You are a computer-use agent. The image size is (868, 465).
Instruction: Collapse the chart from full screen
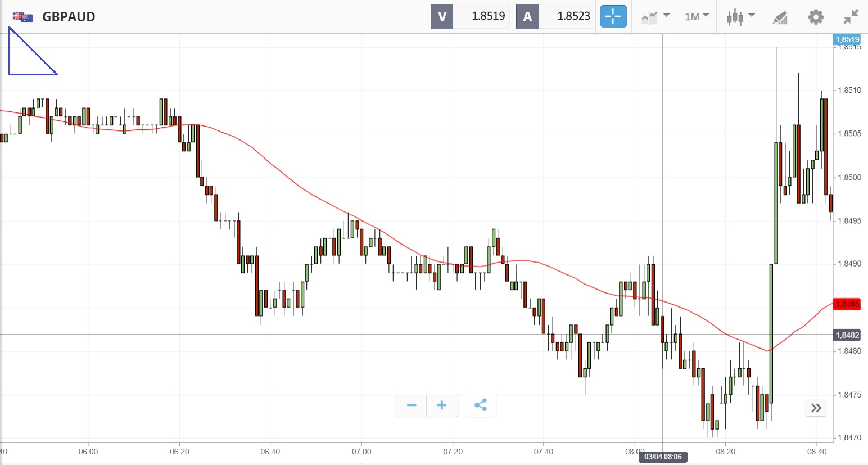click(x=851, y=17)
